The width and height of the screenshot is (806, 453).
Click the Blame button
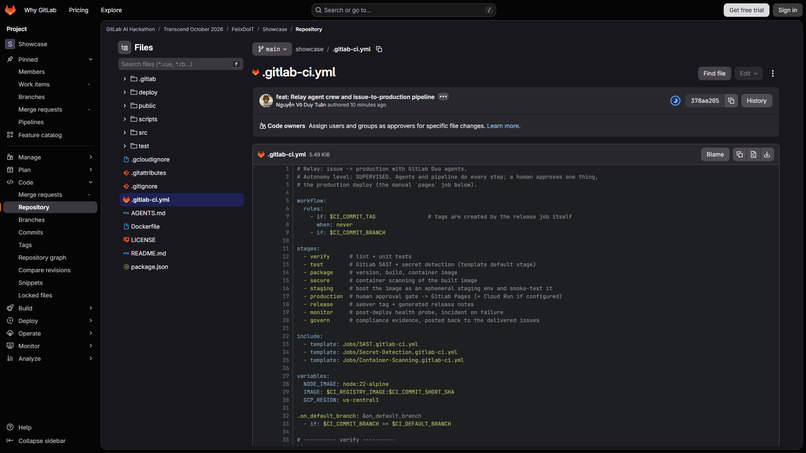[715, 154]
